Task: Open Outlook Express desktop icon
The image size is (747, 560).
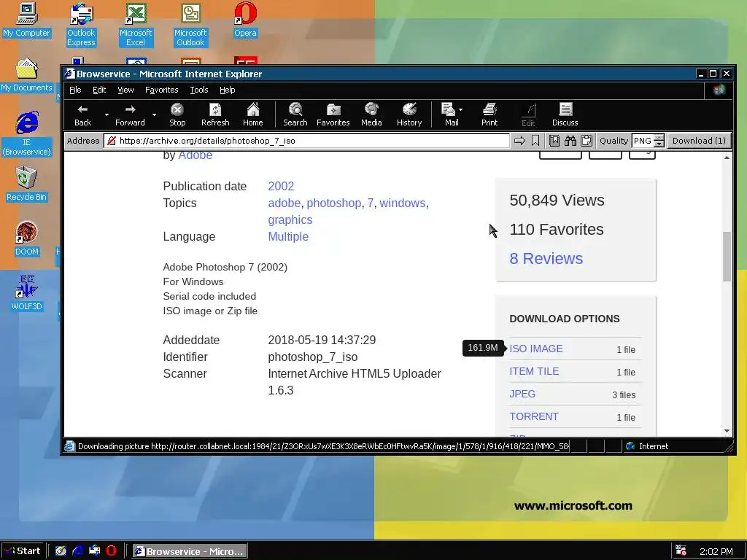Action: point(81,25)
